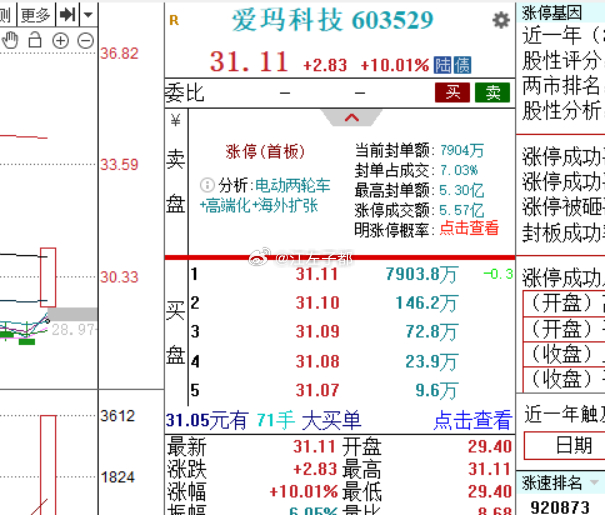Click 涨速排名 header
The width and height of the screenshot is (605, 515).
pyautogui.click(x=552, y=483)
